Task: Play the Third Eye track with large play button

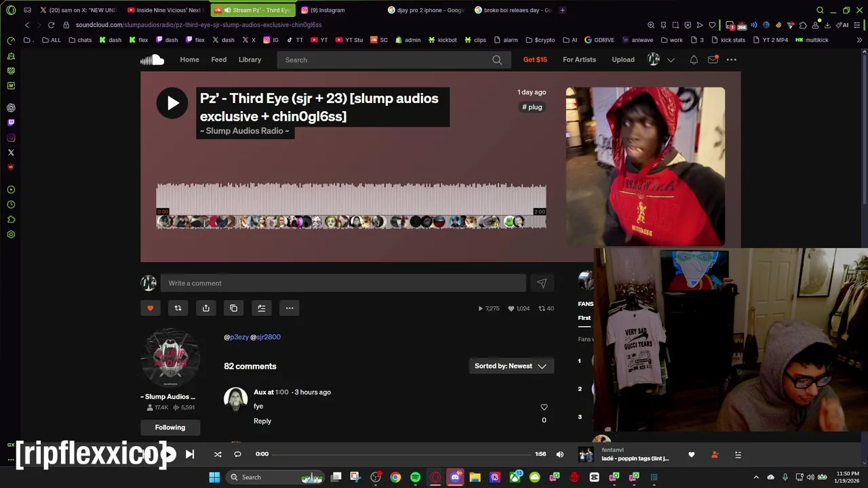Action: 172,103
